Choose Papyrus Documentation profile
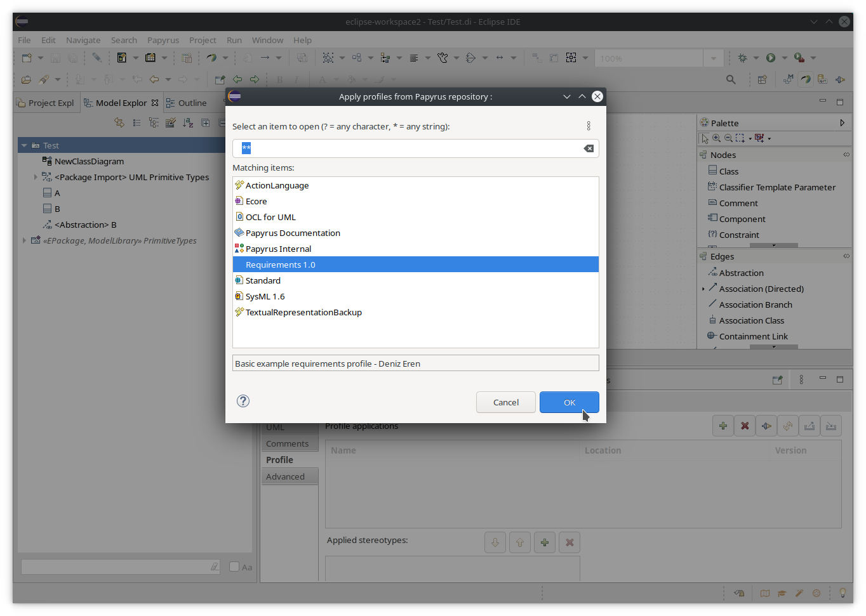This screenshot has height=616, width=866. pos(416,233)
